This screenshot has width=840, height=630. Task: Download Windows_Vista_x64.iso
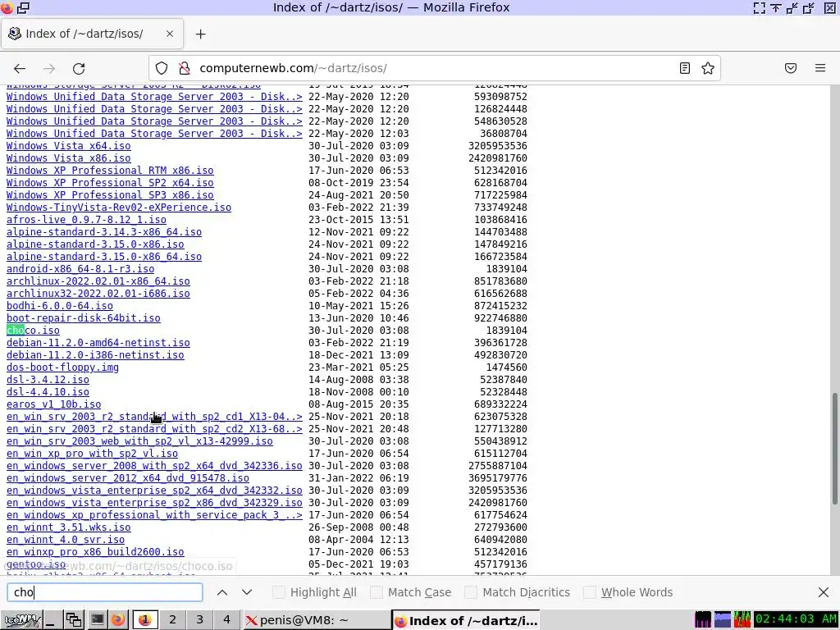(x=69, y=146)
